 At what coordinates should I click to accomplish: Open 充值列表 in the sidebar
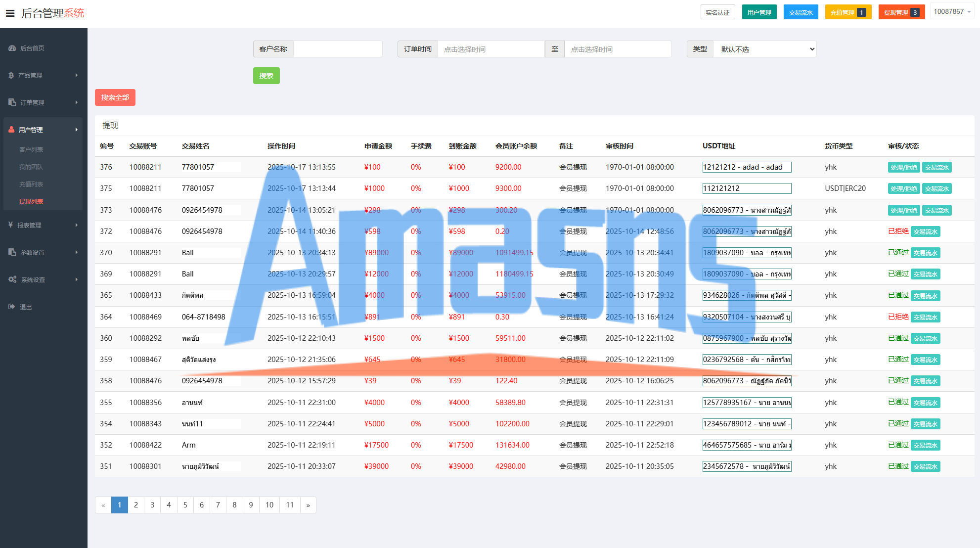click(31, 184)
